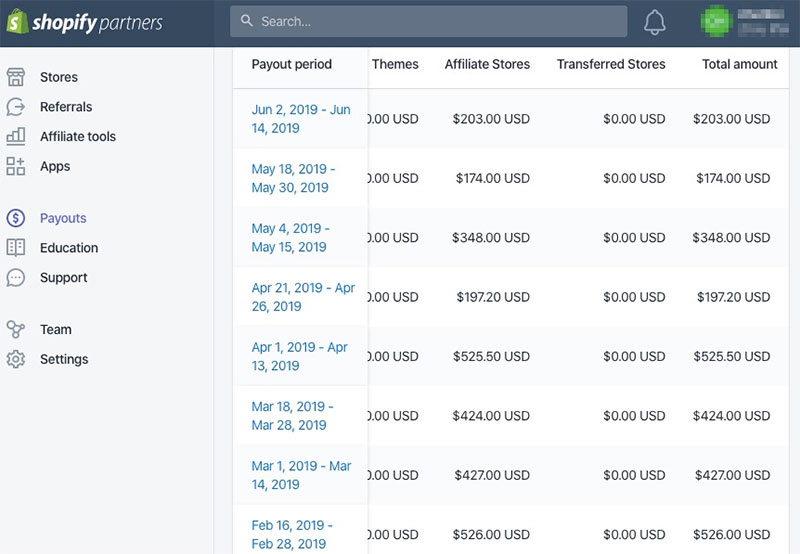Select total amount $526.00 USD
The width and height of the screenshot is (800, 554).
732,535
